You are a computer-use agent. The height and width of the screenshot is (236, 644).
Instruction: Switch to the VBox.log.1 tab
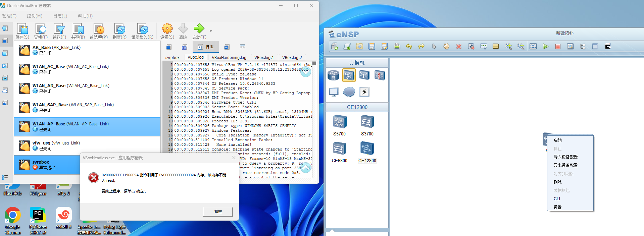tap(264, 57)
